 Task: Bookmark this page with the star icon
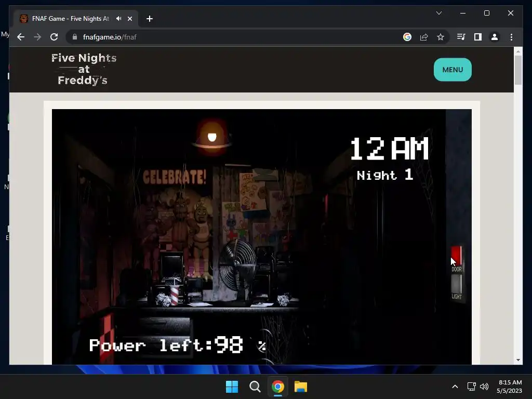pos(441,37)
